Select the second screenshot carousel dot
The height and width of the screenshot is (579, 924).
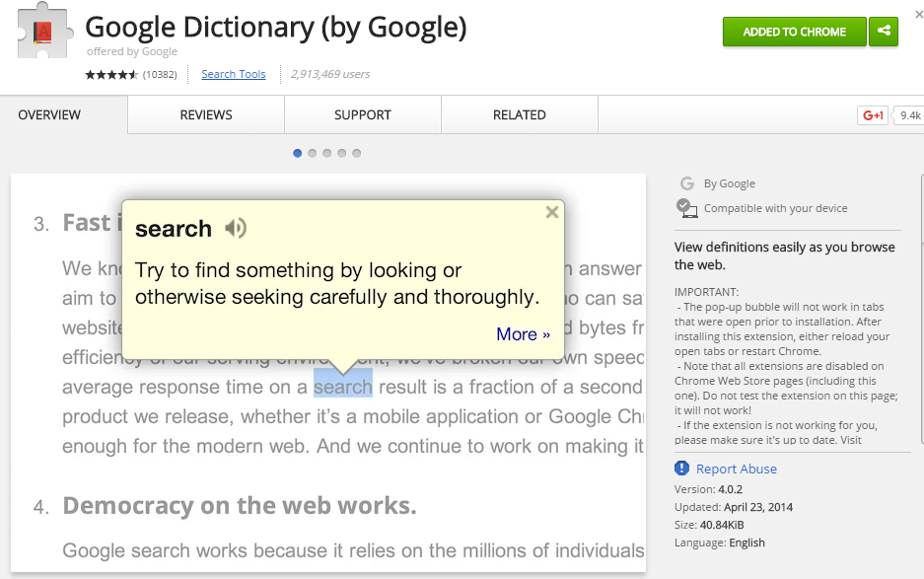(x=313, y=153)
